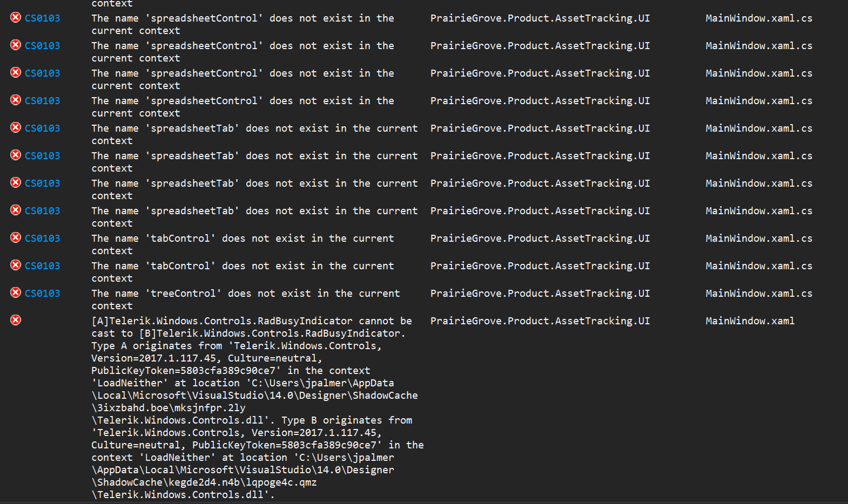Select the treeControl error description text
The height and width of the screenshot is (504, 848).
[x=245, y=299]
